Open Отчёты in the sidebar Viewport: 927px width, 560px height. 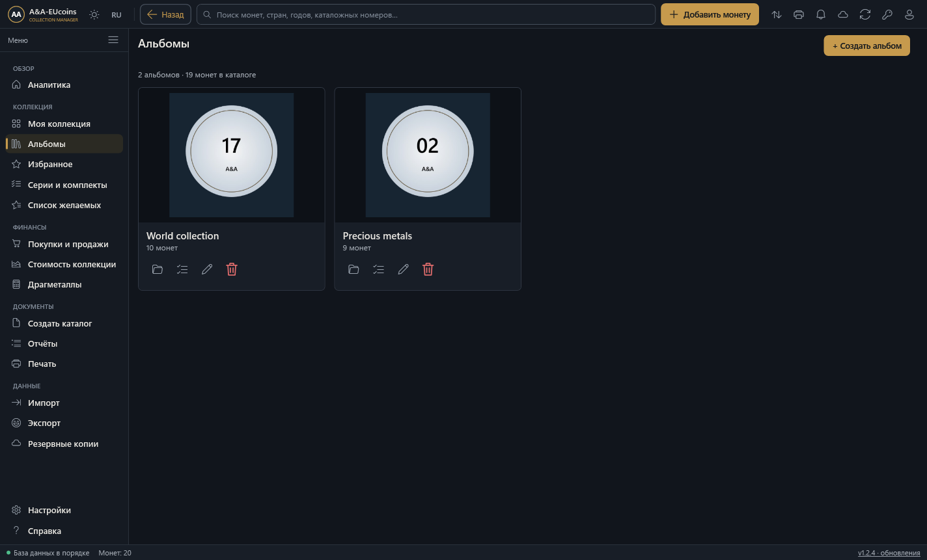click(x=64, y=343)
